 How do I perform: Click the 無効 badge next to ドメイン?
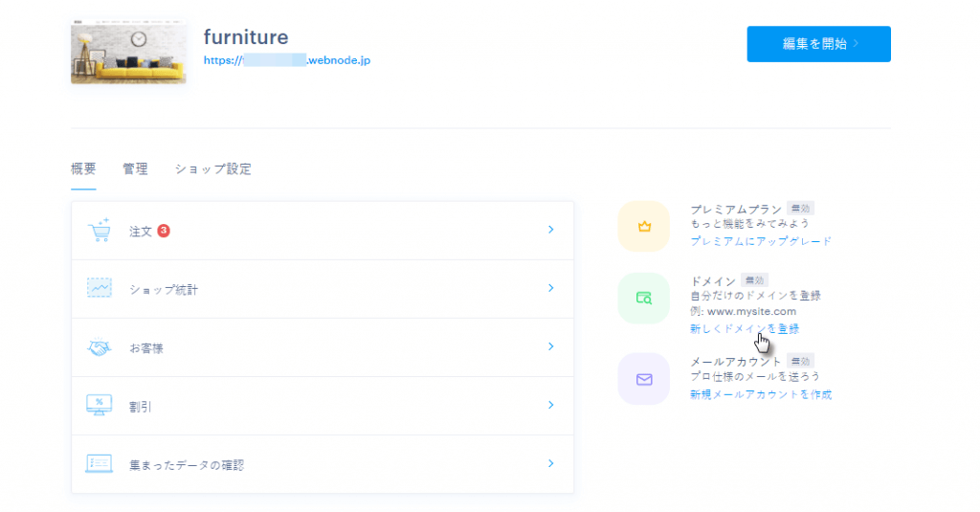[754, 280]
